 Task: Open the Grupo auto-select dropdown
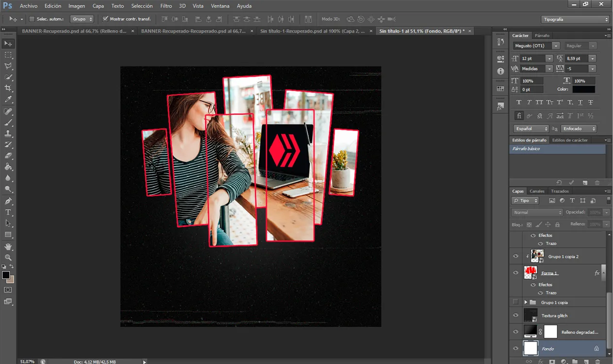point(82,19)
